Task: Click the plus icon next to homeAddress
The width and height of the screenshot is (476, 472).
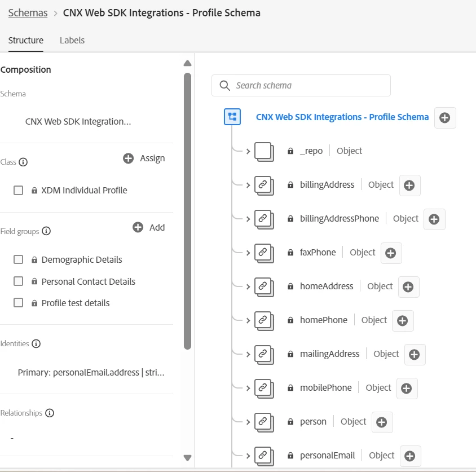Action: coord(408,287)
